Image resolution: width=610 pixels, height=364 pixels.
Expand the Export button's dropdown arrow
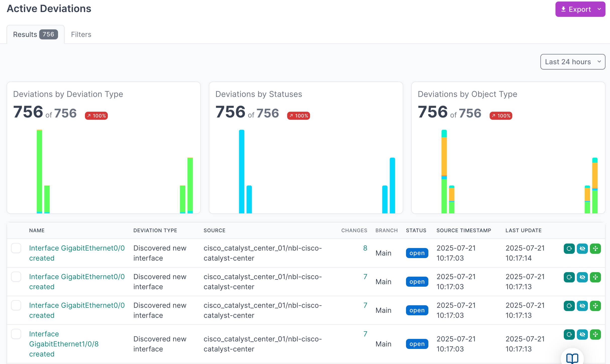[599, 9]
